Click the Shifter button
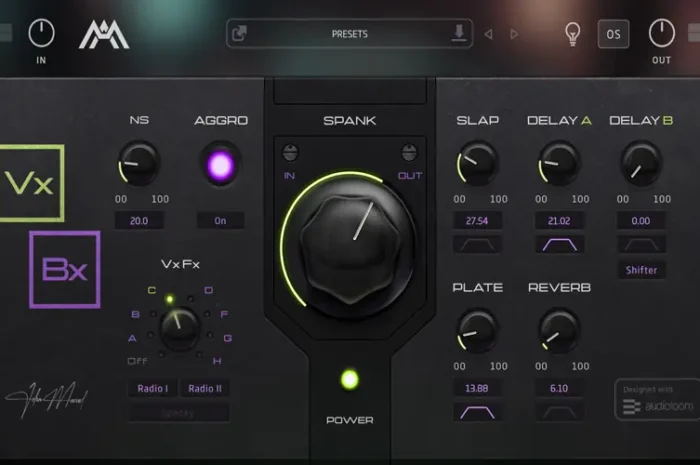The width and height of the screenshot is (700, 465). [x=641, y=270]
